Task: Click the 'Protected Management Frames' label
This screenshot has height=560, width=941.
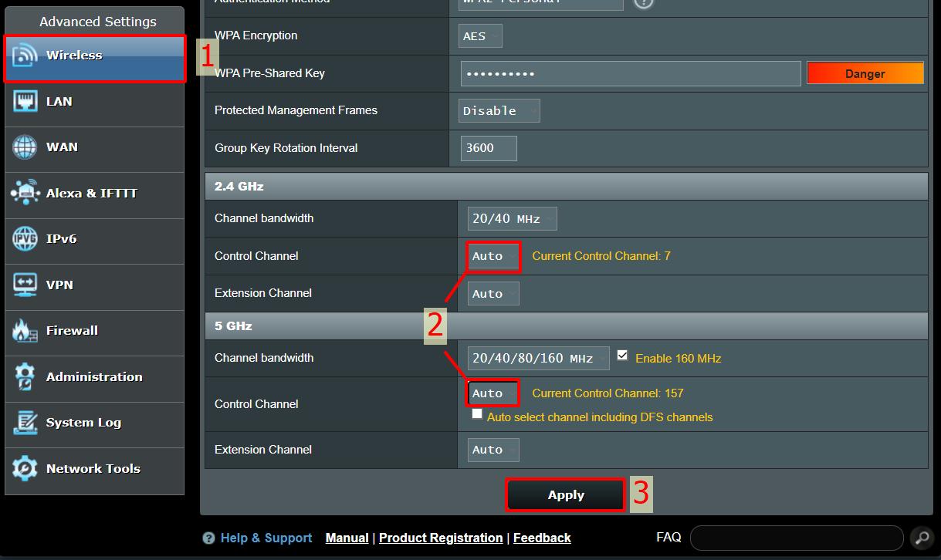Action: [x=296, y=110]
